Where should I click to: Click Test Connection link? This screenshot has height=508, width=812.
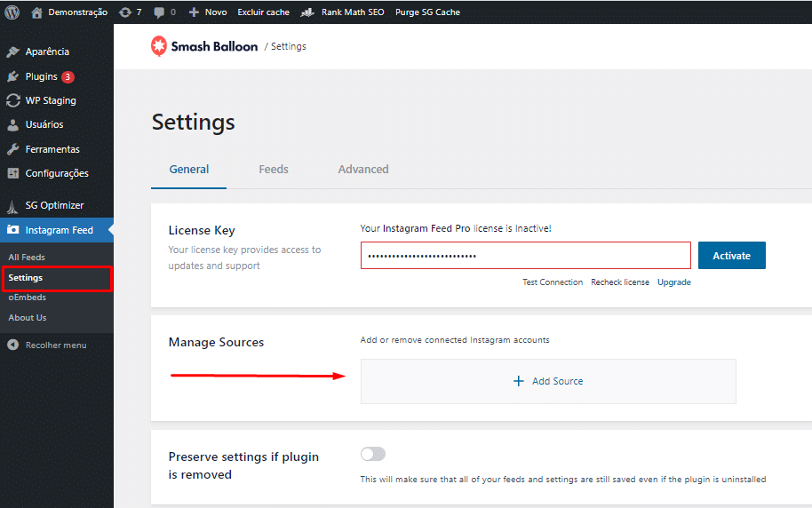pos(553,282)
